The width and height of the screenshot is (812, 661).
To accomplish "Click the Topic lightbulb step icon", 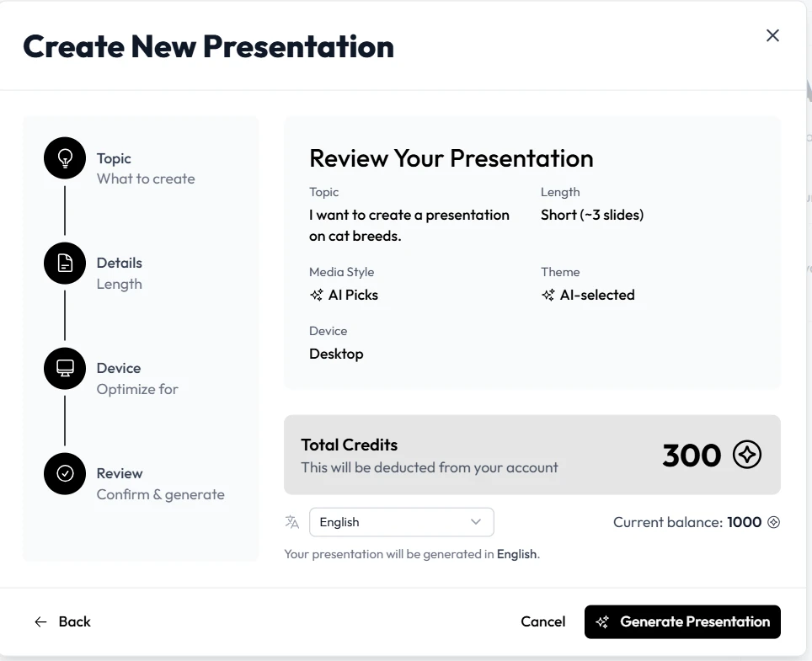I will click(x=65, y=157).
